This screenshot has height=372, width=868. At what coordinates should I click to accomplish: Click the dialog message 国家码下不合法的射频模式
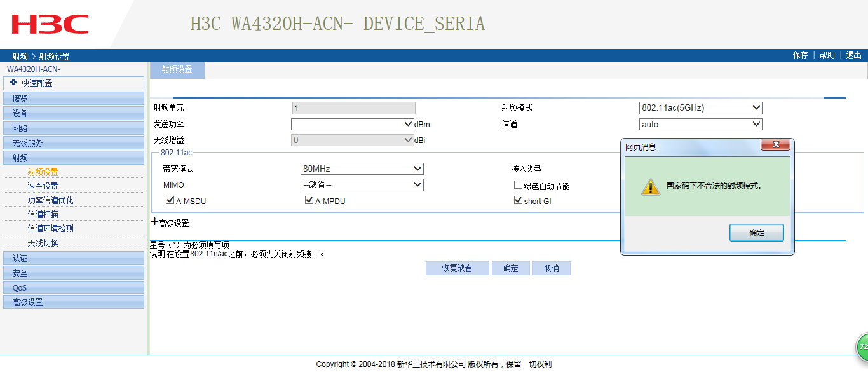pyautogui.click(x=714, y=186)
